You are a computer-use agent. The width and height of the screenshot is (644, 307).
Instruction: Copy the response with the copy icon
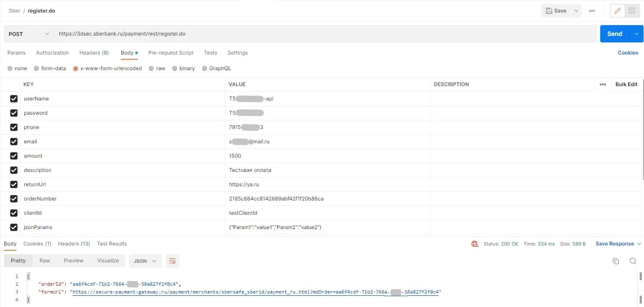[x=616, y=261]
